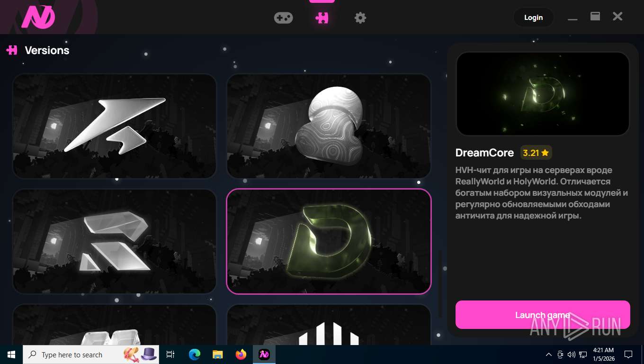644x364 pixels.
Task: Click the DreamCore preview image in side panel
Action: coord(543,94)
